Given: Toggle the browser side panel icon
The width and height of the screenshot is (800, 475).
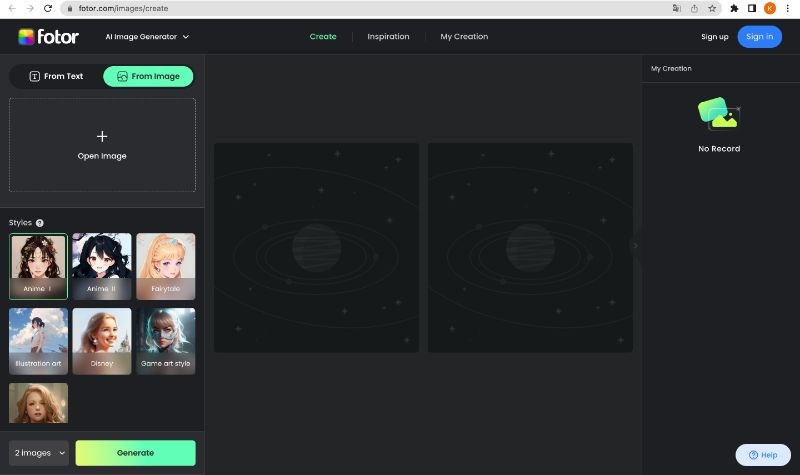Looking at the screenshot, I should point(752,8).
